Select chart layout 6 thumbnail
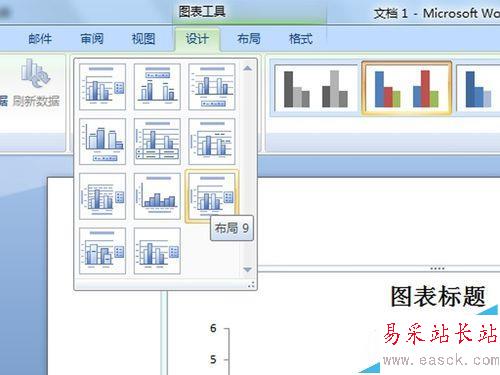The width and height of the screenshot is (500, 375). tap(212, 141)
